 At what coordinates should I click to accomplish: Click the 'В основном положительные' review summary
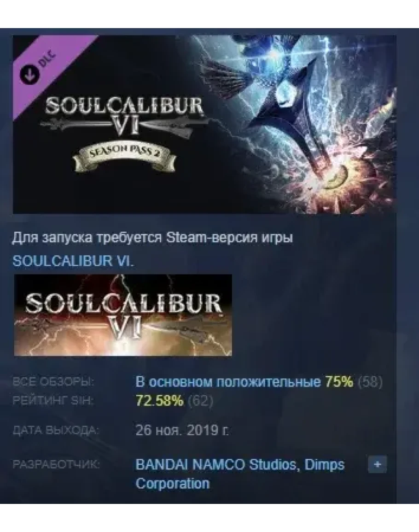(227, 382)
